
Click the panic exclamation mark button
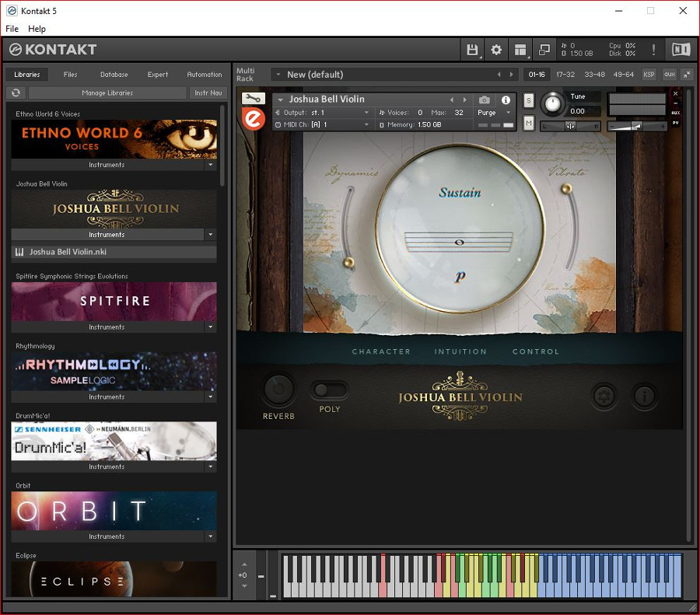point(653,50)
